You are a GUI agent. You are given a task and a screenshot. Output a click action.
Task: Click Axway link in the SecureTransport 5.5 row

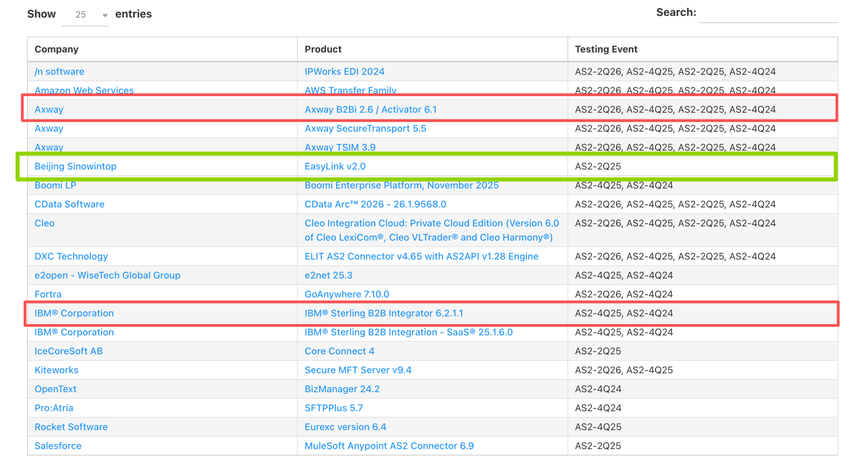click(x=49, y=129)
